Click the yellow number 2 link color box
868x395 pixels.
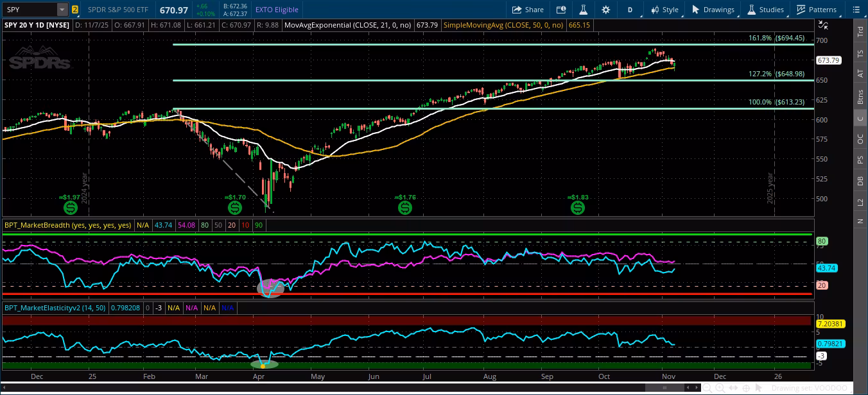click(75, 10)
